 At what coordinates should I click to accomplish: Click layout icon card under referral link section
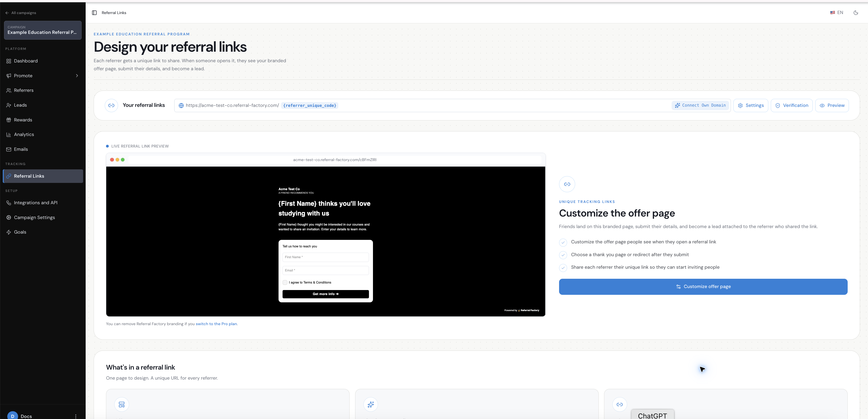click(122, 404)
